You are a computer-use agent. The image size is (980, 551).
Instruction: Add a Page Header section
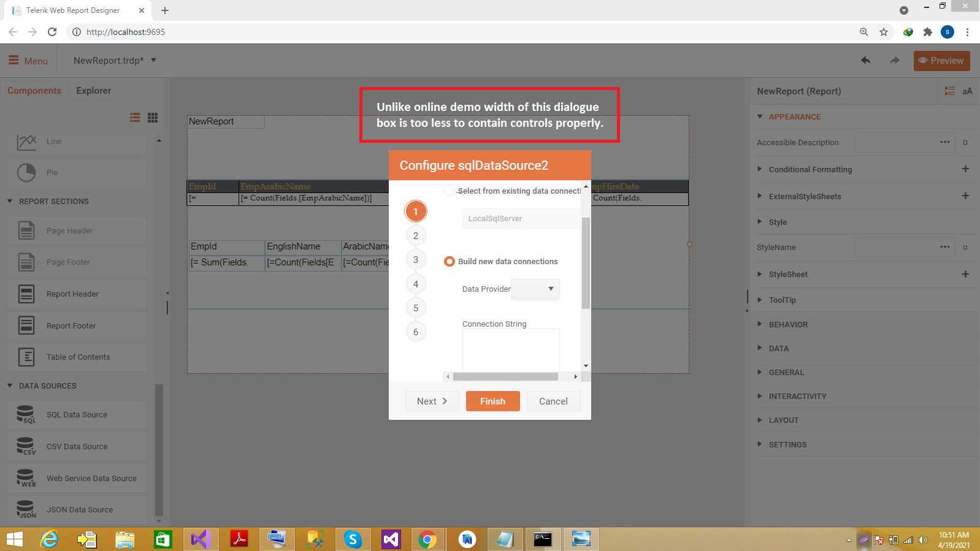[77, 231]
